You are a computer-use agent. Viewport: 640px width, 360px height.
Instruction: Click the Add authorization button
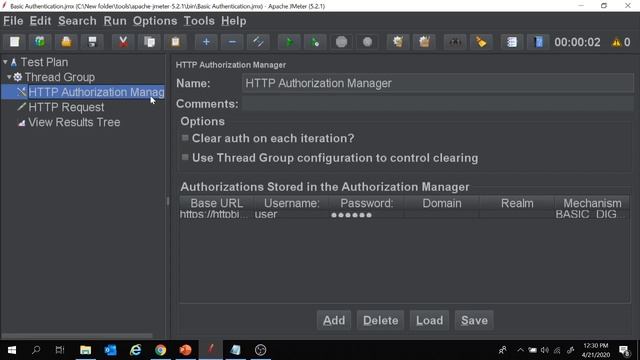pyautogui.click(x=334, y=320)
